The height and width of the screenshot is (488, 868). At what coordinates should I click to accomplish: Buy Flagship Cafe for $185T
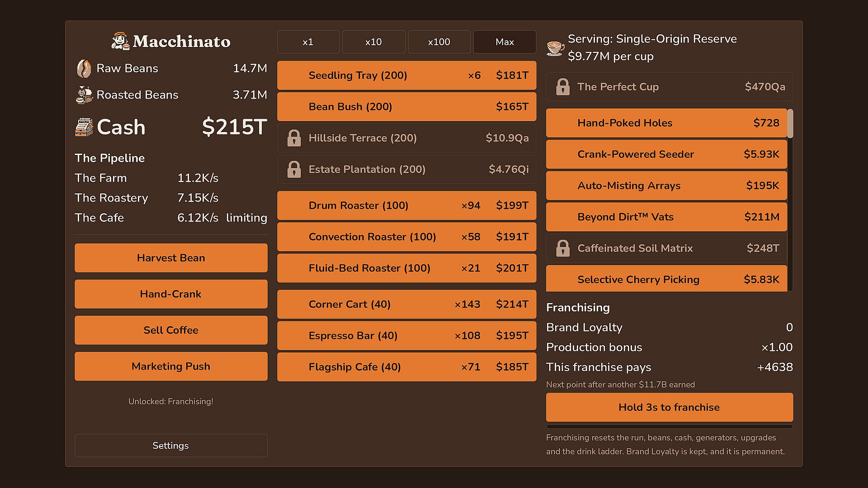pyautogui.click(x=406, y=367)
